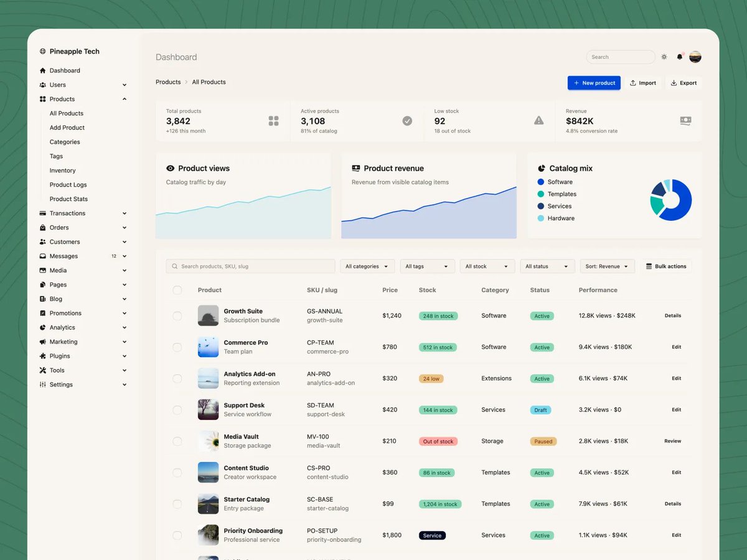747x560 pixels.
Task: Click the eye icon beside Product views
Action: [x=171, y=169]
